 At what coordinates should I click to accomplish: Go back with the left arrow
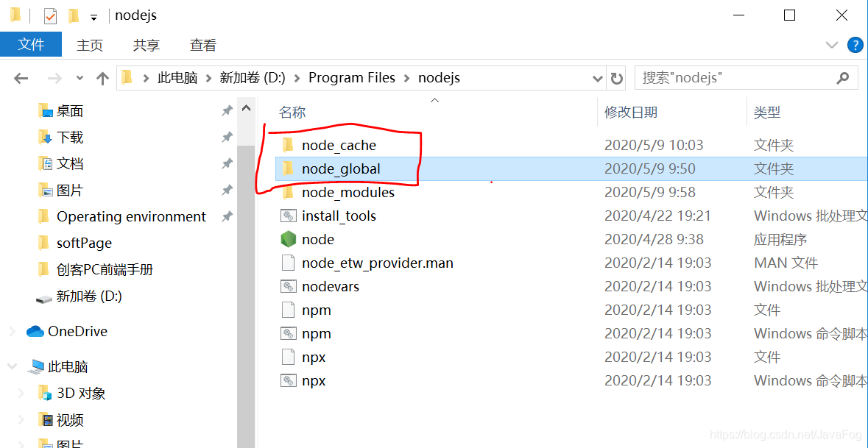pos(21,79)
